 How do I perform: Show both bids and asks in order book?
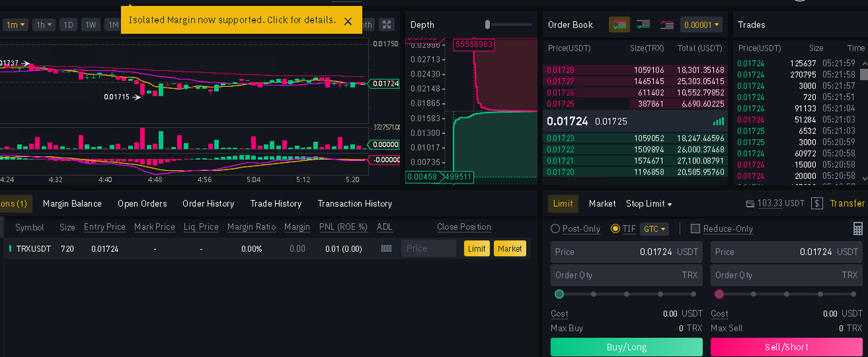(x=619, y=25)
